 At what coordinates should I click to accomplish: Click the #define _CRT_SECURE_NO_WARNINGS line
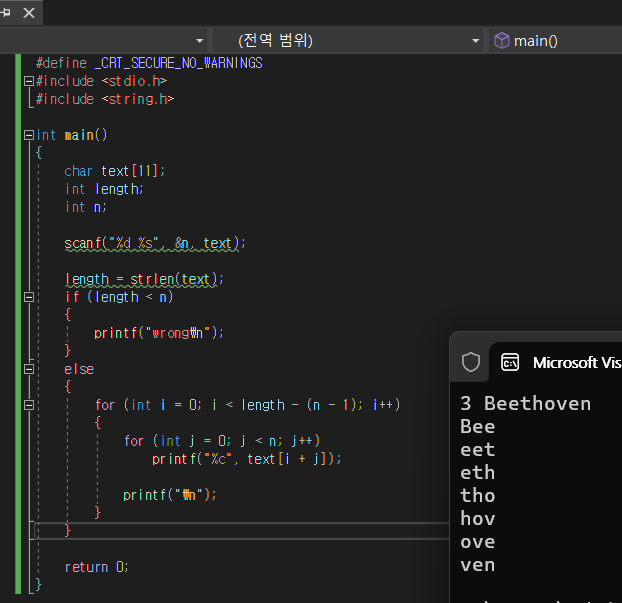[149, 63]
